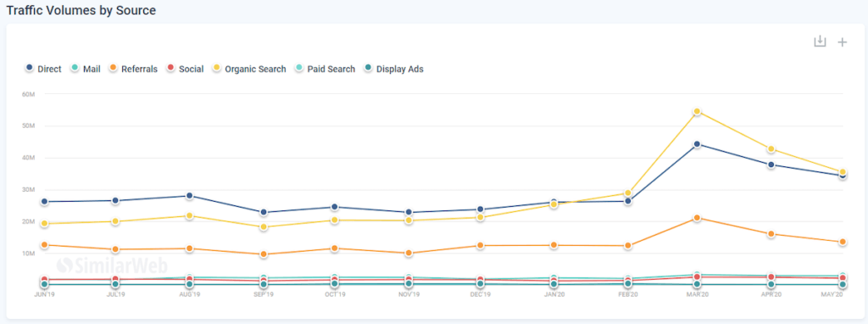Click the Organic Search point at DEC'19
The height and width of the screenshot is (324, 868).
point(480,217)
